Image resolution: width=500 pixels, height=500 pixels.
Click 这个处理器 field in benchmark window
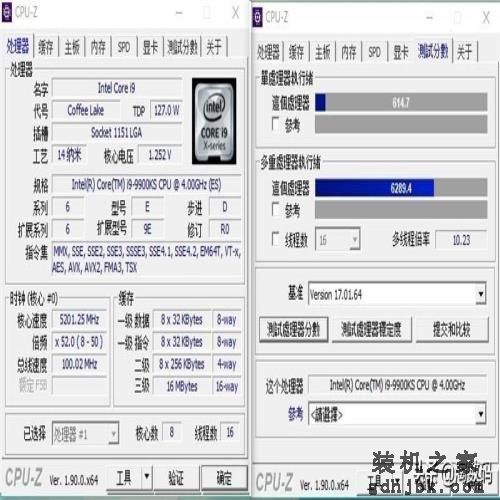click(x=397, y=385)
